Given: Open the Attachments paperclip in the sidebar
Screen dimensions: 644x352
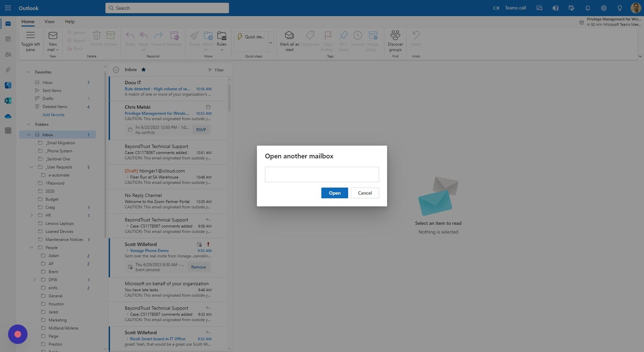Looking at the screenshot, I should (x=8, y=70).
